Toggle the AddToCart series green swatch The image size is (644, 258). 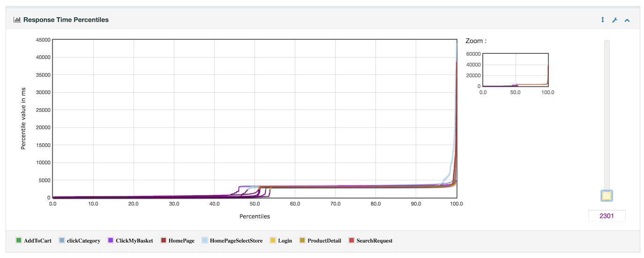[x=19, y=241]
